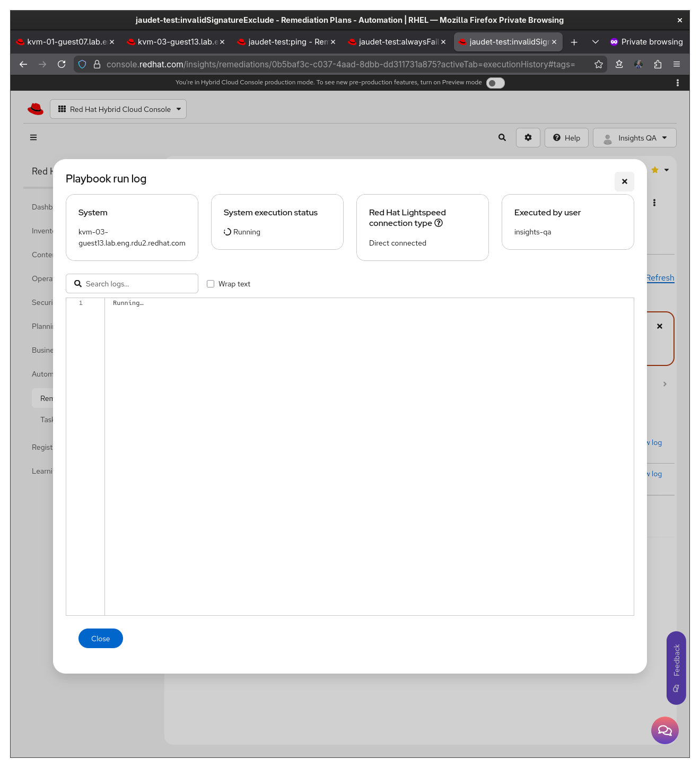Click the 'Playbook run log' heading

[106, 179]
